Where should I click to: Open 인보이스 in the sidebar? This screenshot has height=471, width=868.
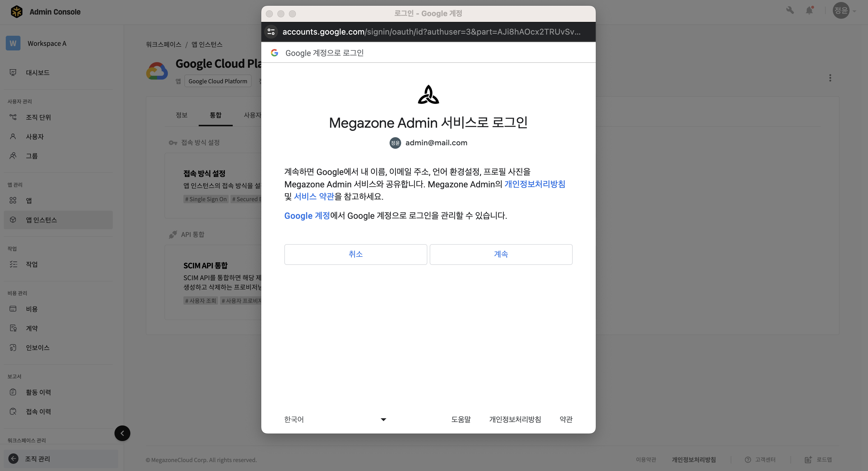pyautogui.click(x=58, y=348)
